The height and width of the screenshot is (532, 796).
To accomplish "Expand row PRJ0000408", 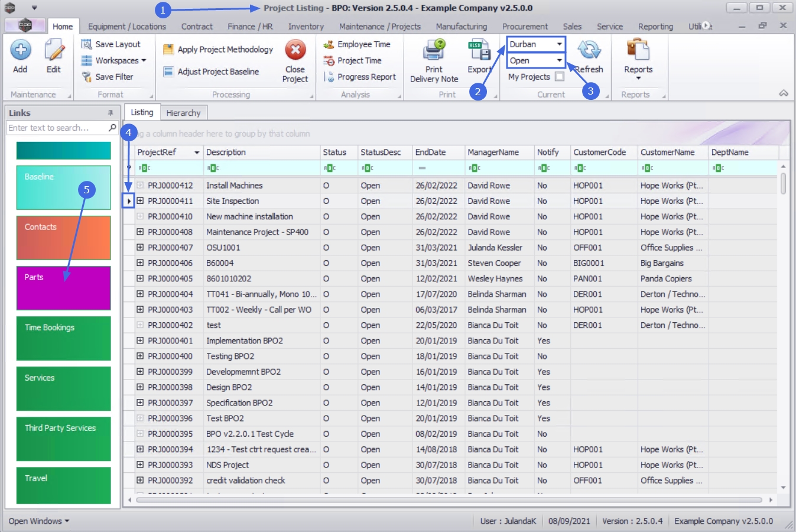I will point(140,232).
